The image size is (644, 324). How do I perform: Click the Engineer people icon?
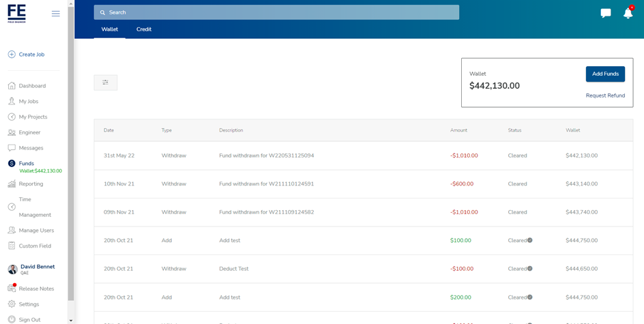tap(12, 132)
